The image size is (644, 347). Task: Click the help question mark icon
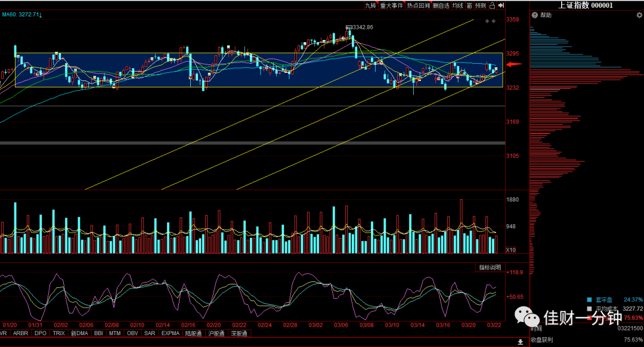(535, 15)
